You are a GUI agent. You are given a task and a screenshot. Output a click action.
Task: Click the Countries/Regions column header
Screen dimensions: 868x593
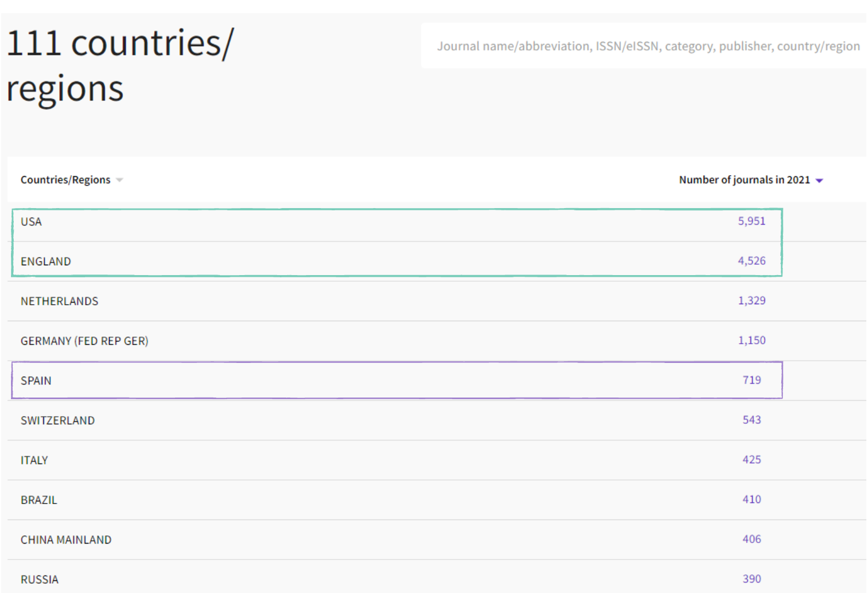65,180
